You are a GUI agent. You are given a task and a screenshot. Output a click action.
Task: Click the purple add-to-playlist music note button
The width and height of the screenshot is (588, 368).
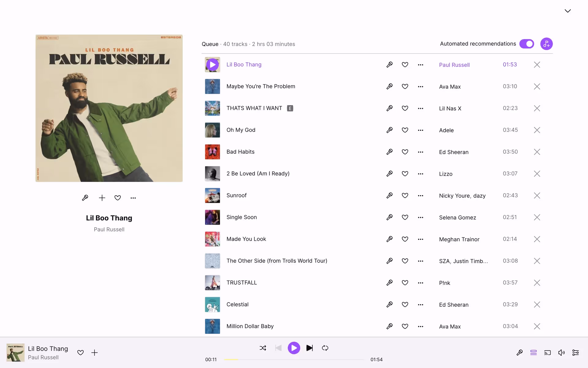[x=546, y=44]
